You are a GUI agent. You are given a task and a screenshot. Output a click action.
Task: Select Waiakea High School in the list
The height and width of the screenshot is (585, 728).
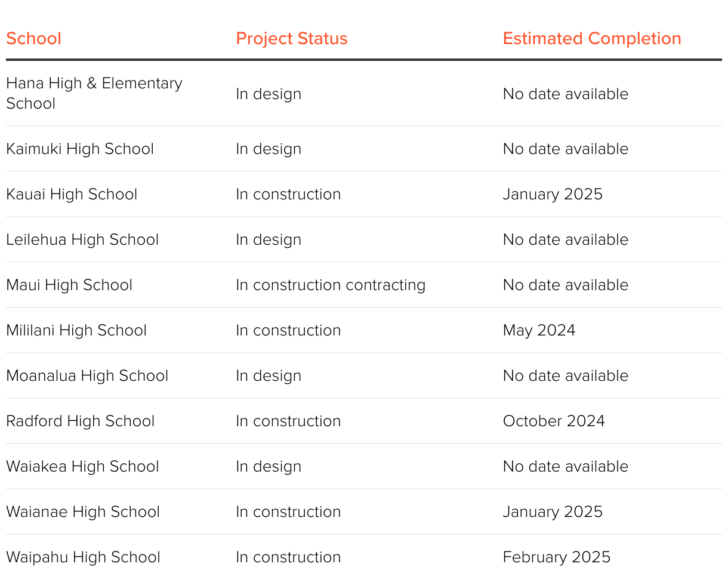coord(82,466)
